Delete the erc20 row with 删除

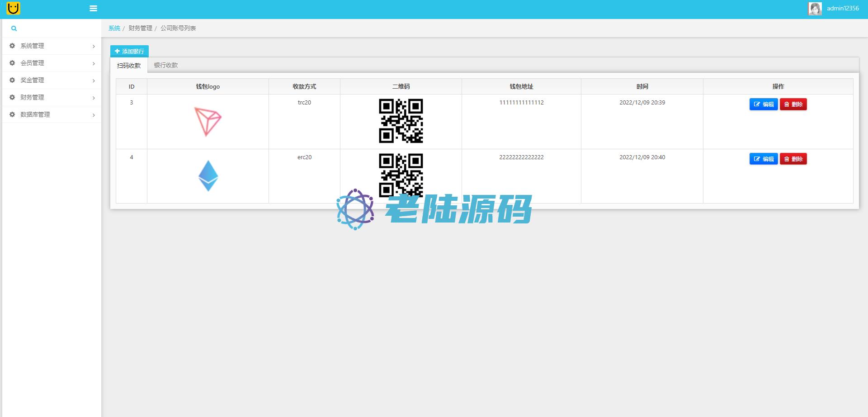[x=793, y=159]
